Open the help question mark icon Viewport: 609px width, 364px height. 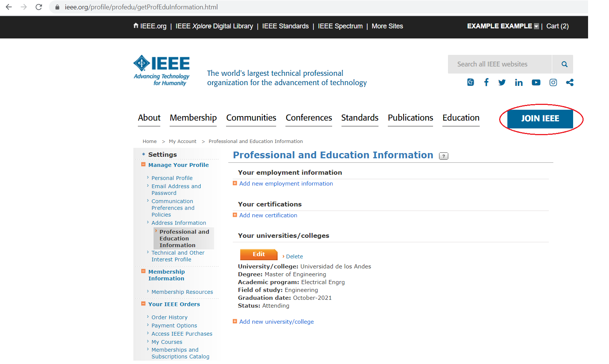443,156
